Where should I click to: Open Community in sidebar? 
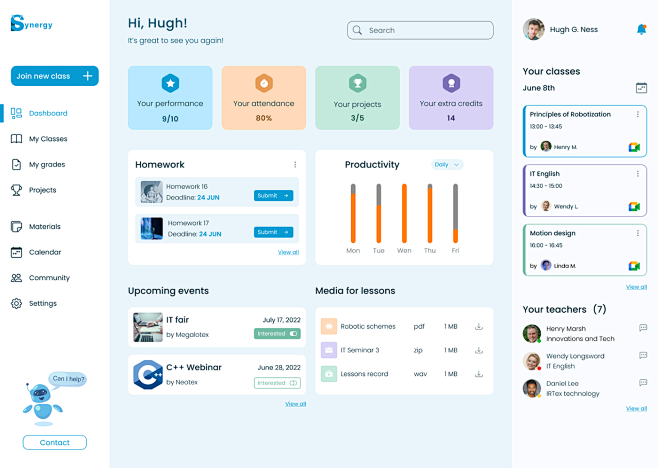tap(40, 278)
